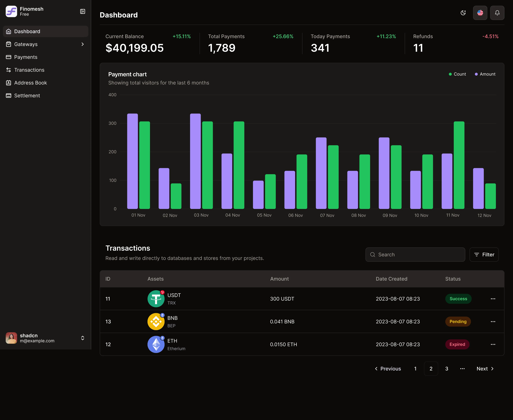Click the 0.041 BNB amount cell
The width and height of the screenshot is (513, 420).
pos(282,321)
